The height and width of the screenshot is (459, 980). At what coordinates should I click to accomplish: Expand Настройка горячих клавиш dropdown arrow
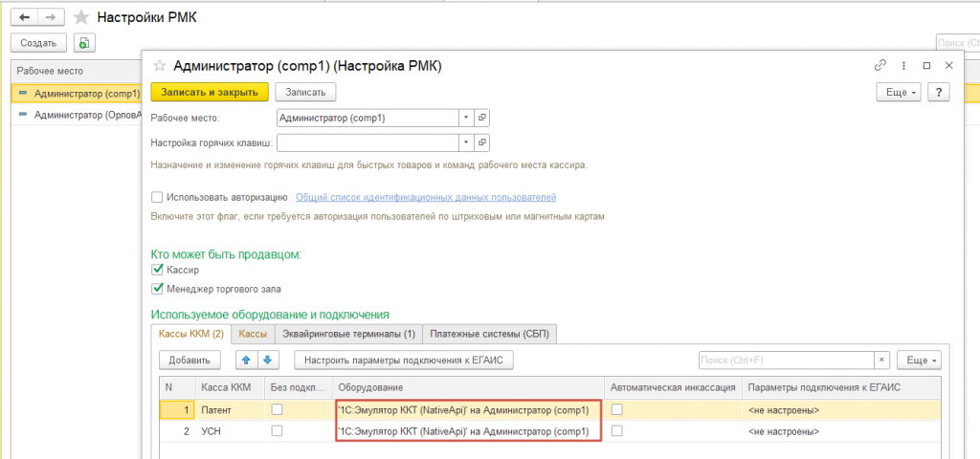click(467, 143)
